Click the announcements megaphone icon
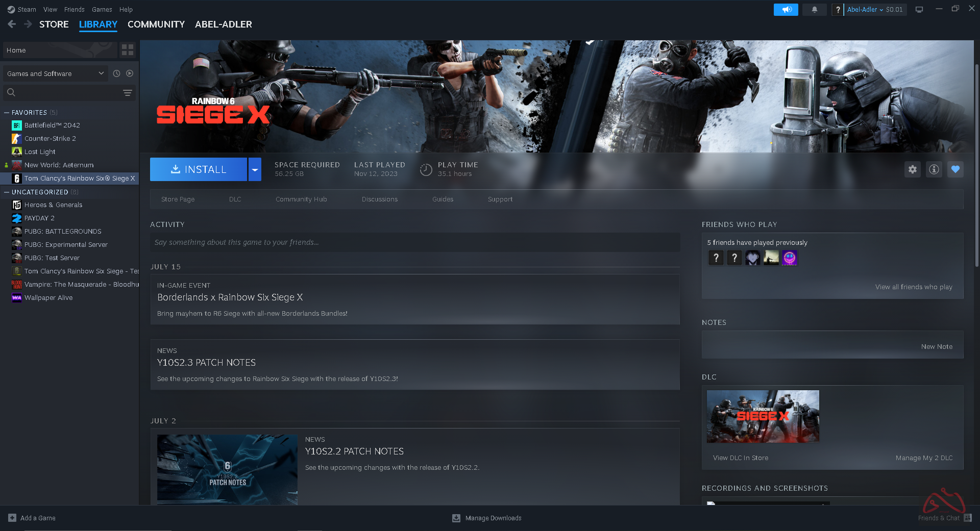Image resolution: width=980 pixels, height=531 pixels. [x=786, y=10]
